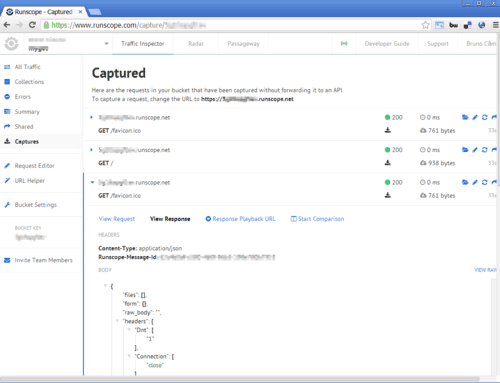
Task: Open the Bruno user account menu
Action: 481,44
